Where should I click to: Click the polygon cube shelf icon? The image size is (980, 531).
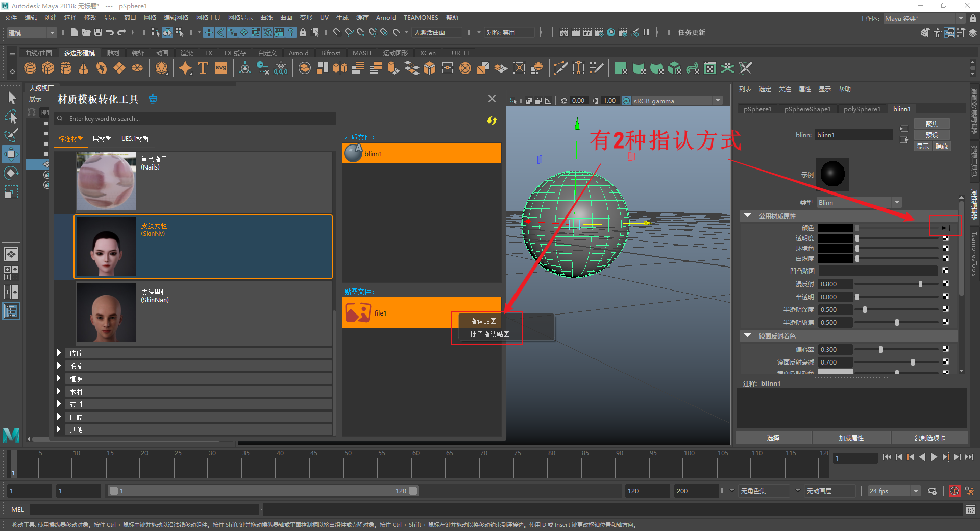(48, 68)
